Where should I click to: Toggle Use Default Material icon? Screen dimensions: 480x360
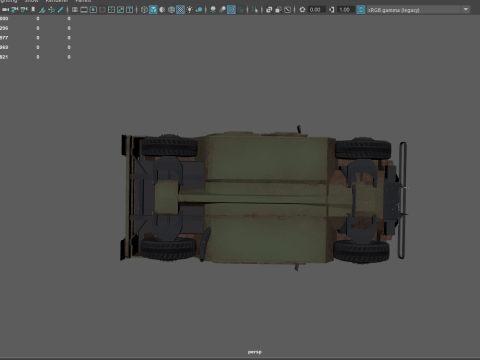click(x=162, y=10)
